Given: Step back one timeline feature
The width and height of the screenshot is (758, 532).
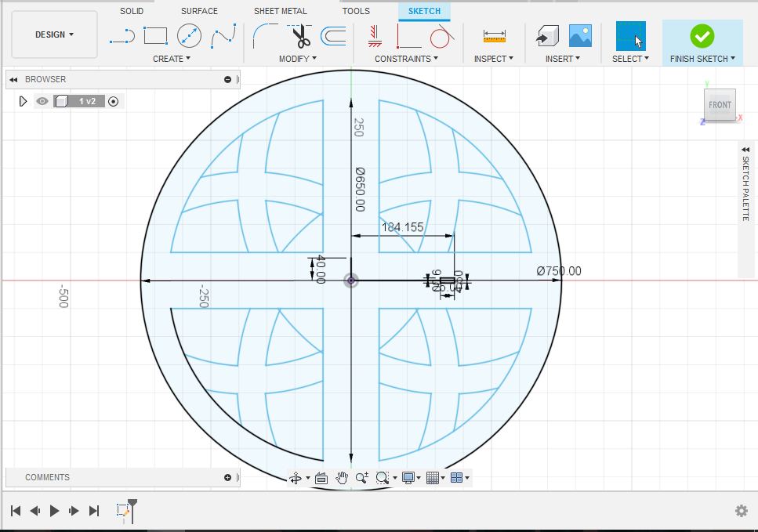Looking at the screenshot, I should click(x=34, y=511).
